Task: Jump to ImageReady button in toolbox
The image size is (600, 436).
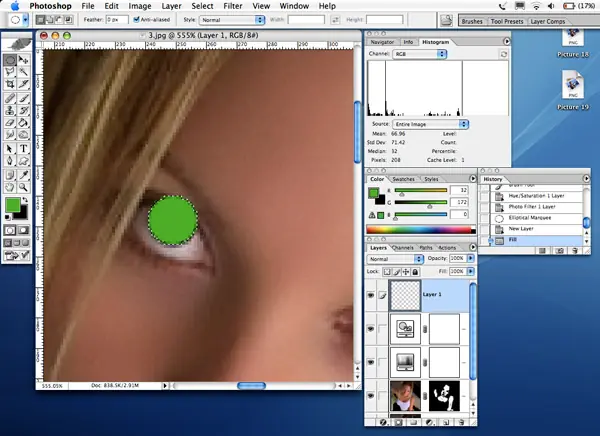Action: [16, 255]
